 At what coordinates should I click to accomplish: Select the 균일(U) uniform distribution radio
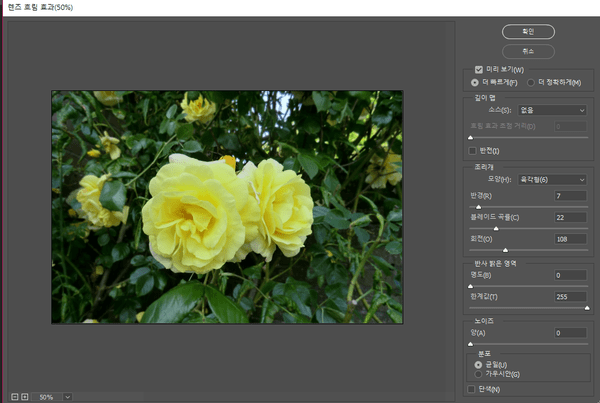coord(478,365)
